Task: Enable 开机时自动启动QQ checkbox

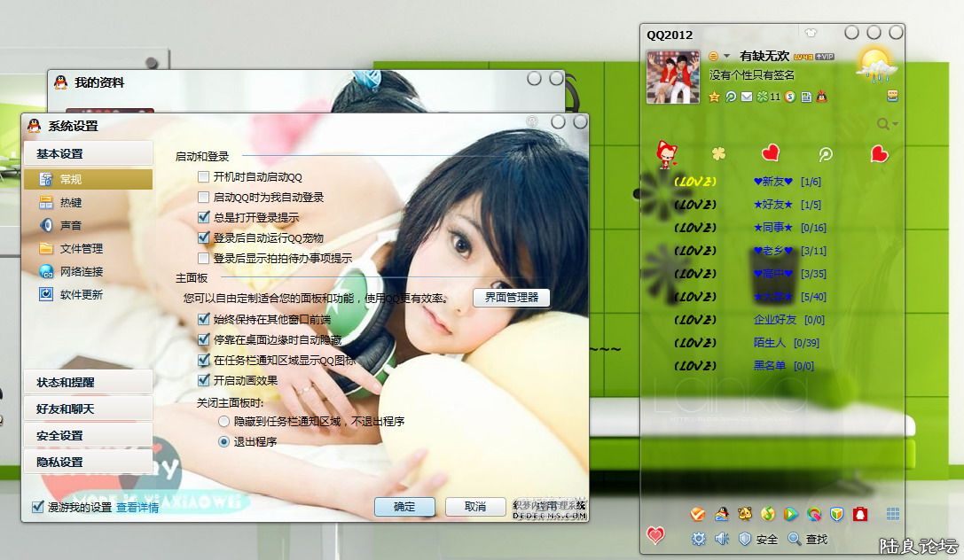Action: pyautogui.click(x=204, y=177)
